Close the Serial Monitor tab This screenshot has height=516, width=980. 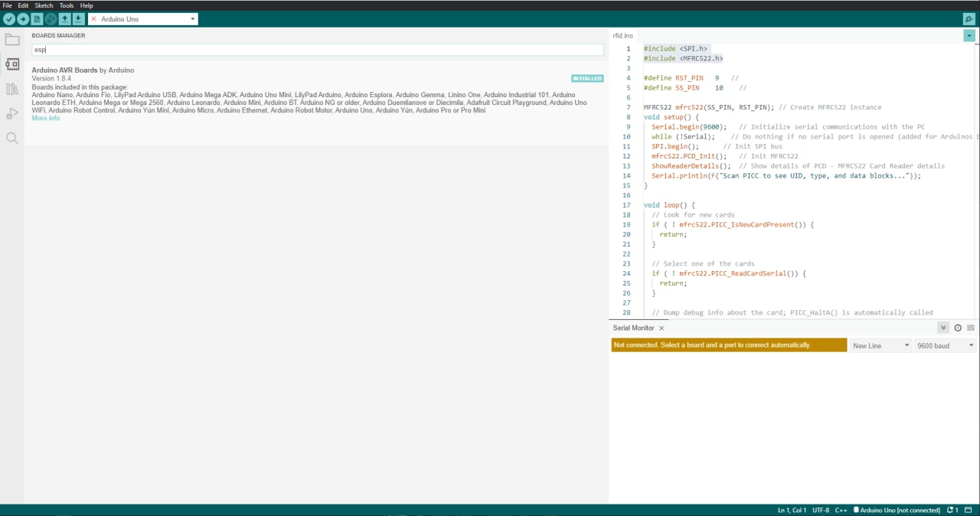pyautogui.click(x=661, y=328)
